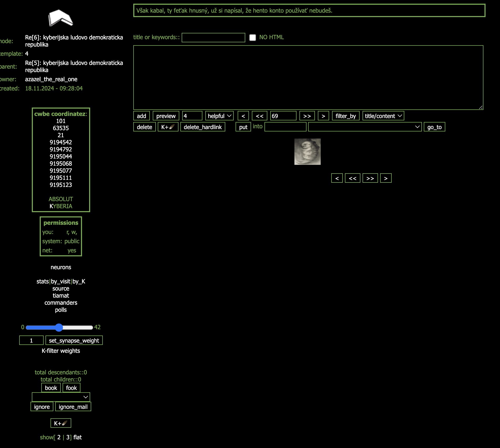Open the Re[6] node title link
Image resolution: width=500 pixels, height=448 pixels.
coord(74,41)
